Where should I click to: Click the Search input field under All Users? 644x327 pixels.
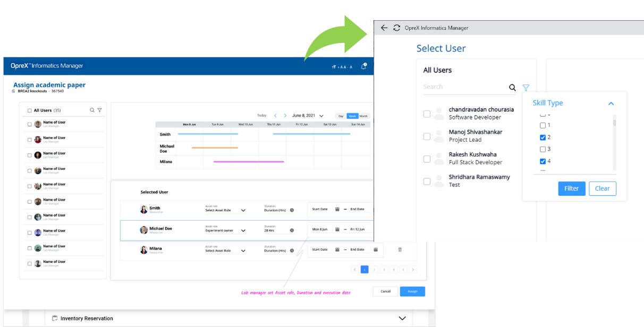point(464,87)
